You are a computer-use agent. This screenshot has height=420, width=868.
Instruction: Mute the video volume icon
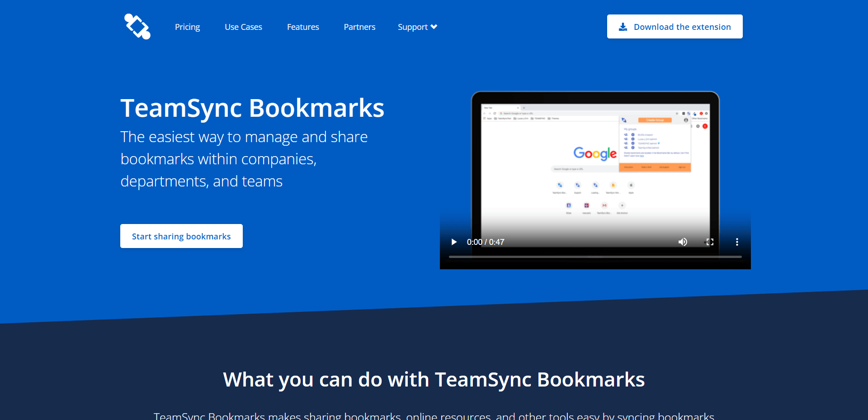click(683, 242)
